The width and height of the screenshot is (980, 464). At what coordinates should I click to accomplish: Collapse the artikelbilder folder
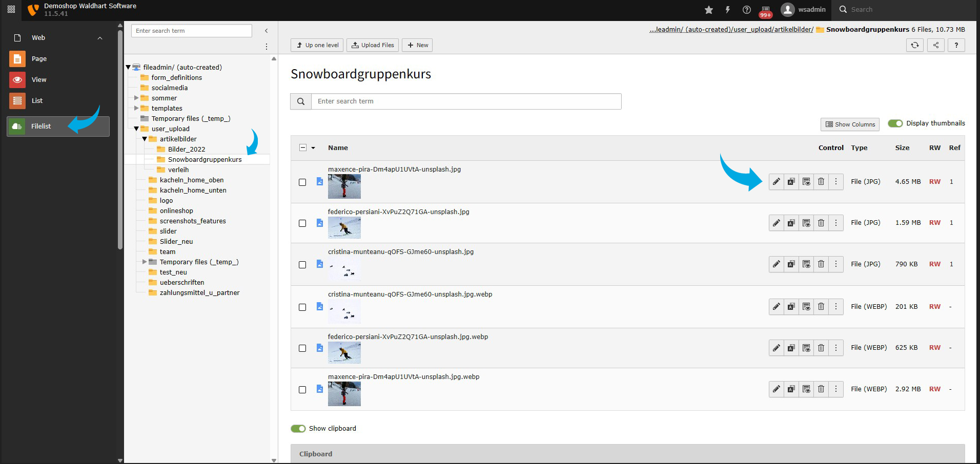coord(145,139)
